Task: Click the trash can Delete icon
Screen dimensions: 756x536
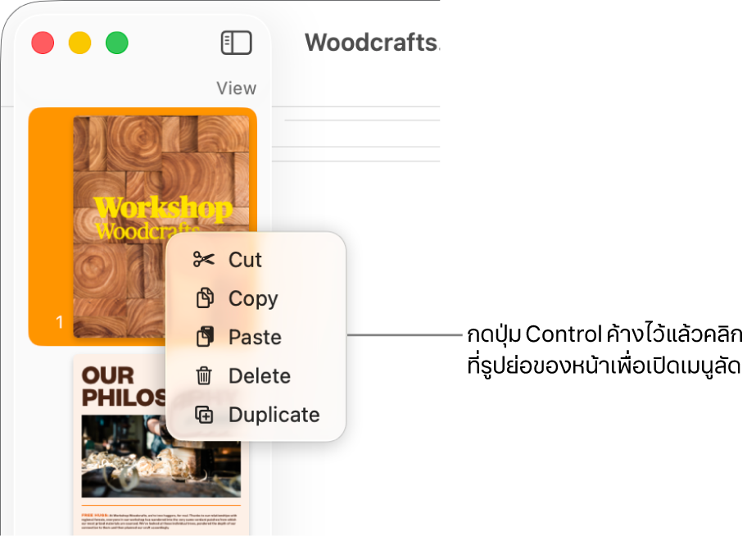Action: (204, 375)
